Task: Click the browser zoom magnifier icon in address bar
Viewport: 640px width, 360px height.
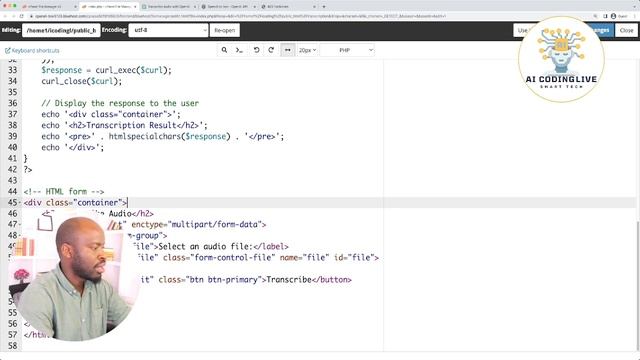Action: tap(596, 16)
